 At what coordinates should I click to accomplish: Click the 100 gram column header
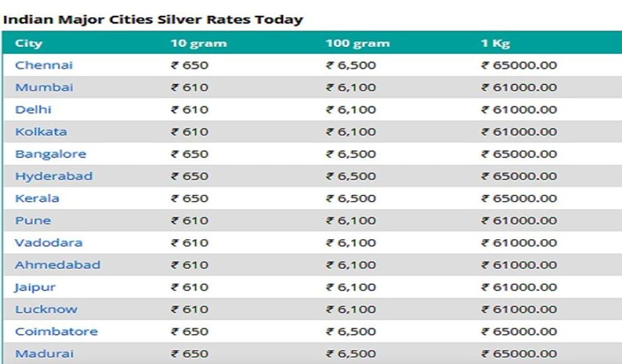click(x=358, y=43)
